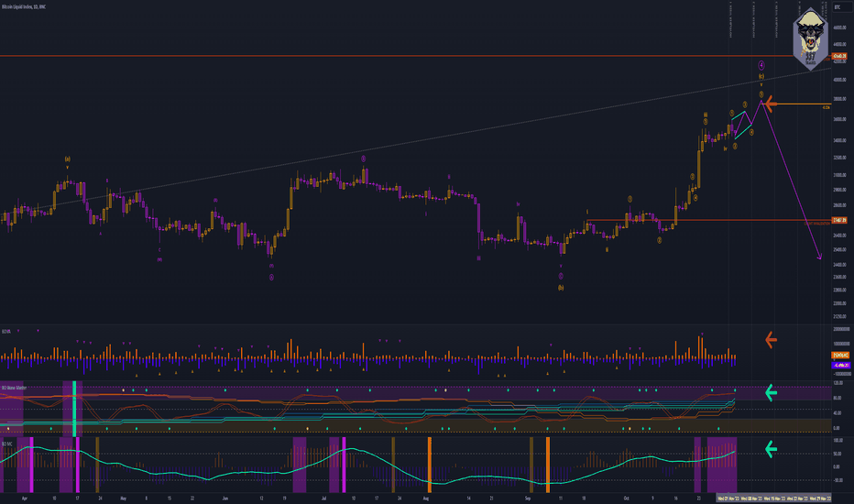The image size is (854, 504).
Task: Click the orange BOVA value tag
Action: click(840, 356)
